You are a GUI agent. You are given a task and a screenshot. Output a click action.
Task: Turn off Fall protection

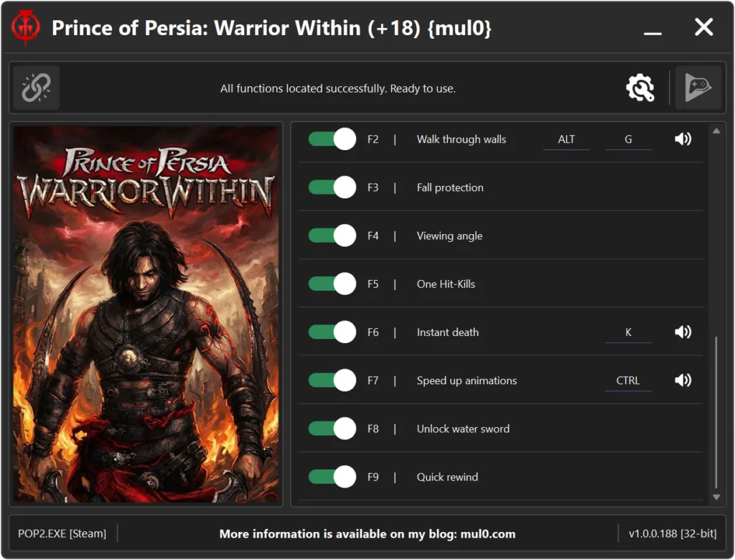(x=331, y=187)
